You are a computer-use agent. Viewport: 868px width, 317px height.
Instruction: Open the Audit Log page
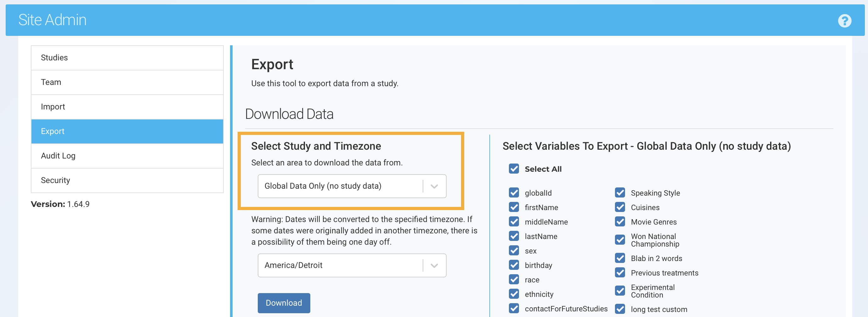pos(127,156)
